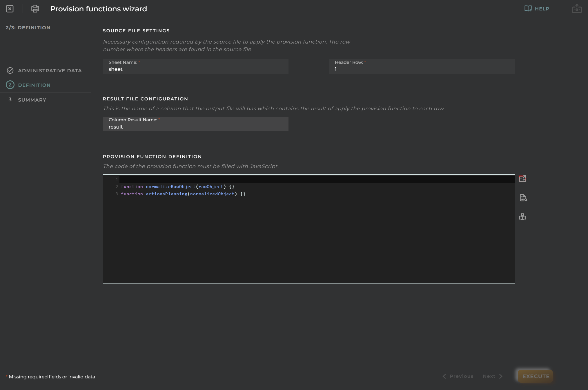Open the HELP book icon

(x=528, y=9)
